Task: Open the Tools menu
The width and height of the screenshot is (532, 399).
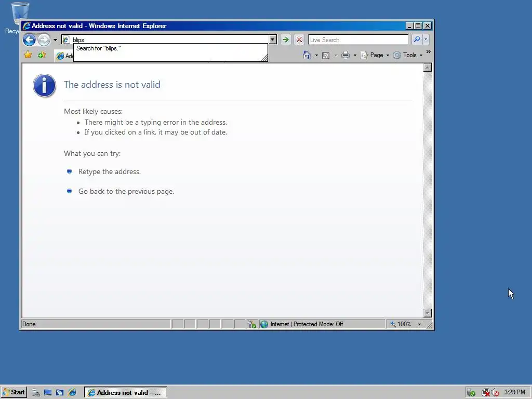Action: pos(407,55)
